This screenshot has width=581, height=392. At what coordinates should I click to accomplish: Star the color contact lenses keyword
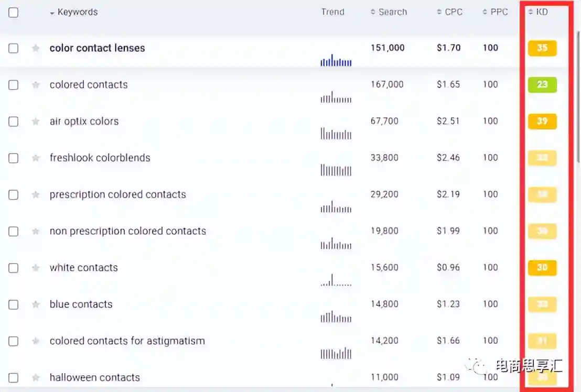pos(36,48)
